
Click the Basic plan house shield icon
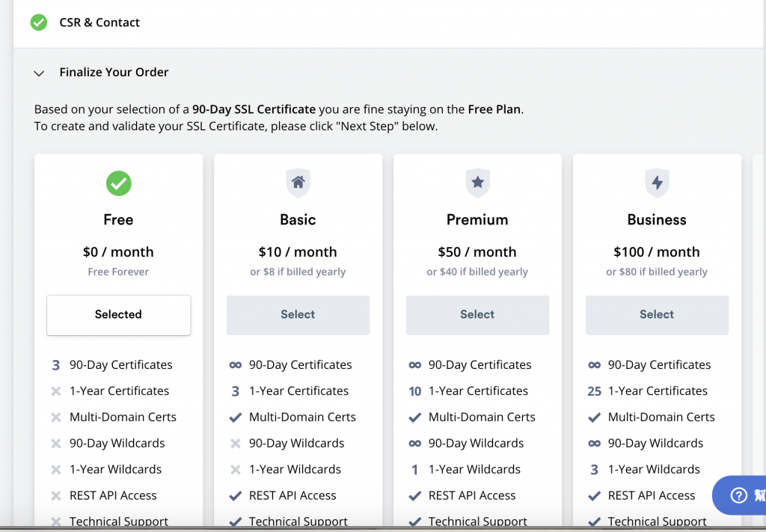pos(298,183)
